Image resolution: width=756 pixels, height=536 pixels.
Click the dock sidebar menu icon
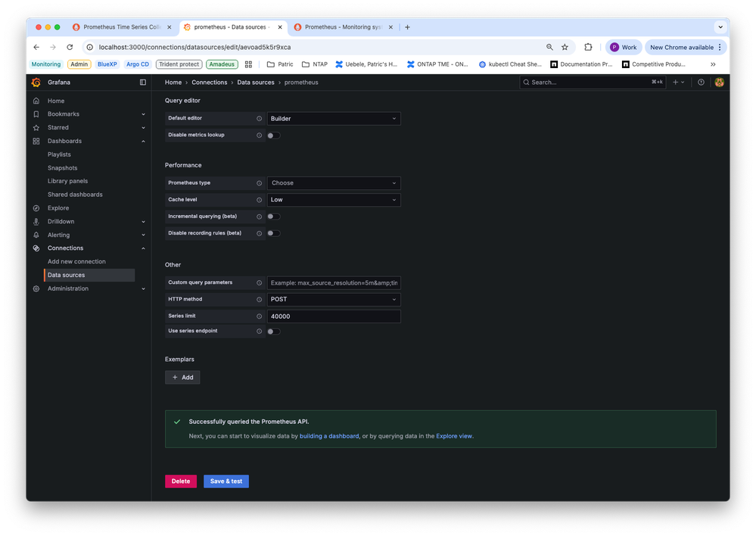point(143,83)
